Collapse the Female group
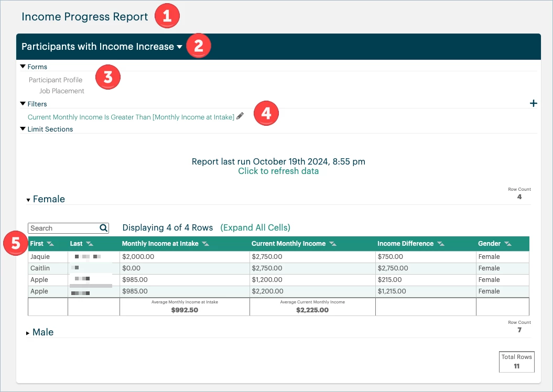This screenshot has width=553, height=392. coord(28,200)
